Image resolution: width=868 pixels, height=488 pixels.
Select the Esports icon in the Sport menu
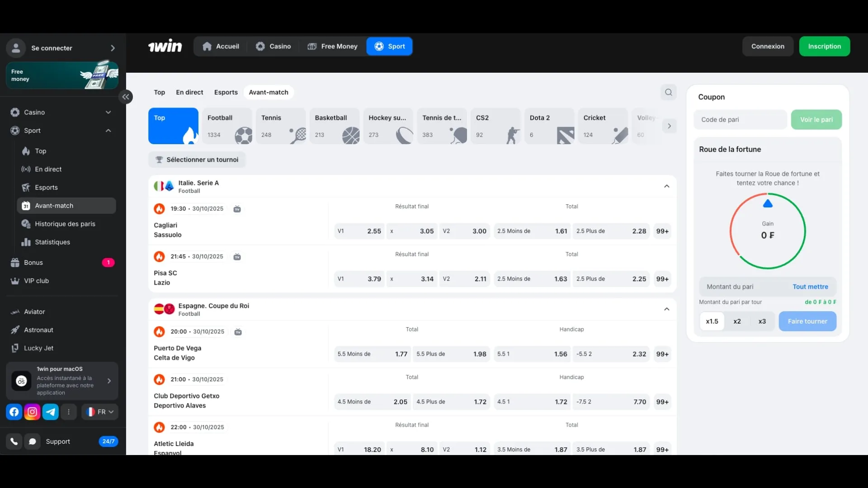pyautogui.click(x=26, y=187)
